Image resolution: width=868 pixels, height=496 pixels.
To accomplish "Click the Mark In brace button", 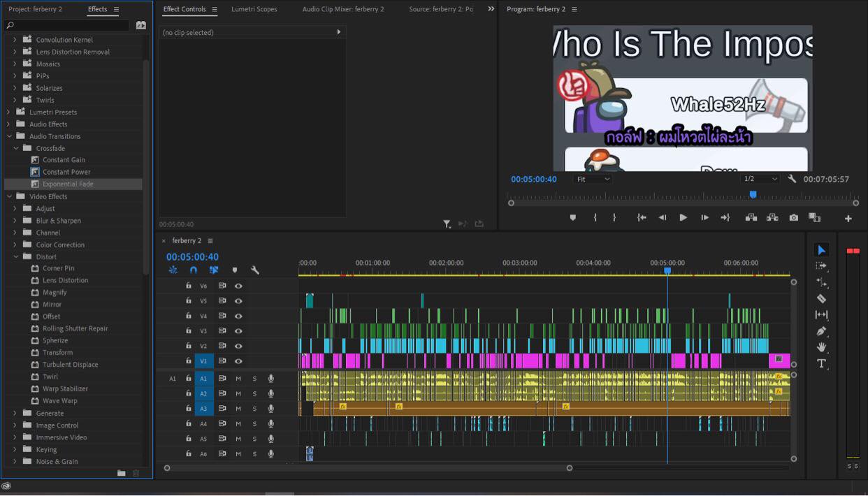I will click(x=595, y=218).
